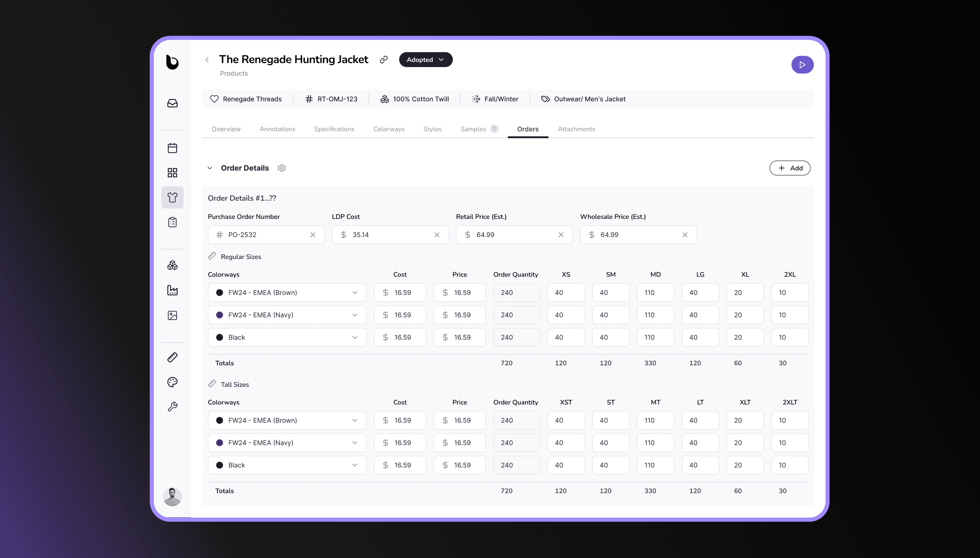
Task: Switch to the Samples tab
Action: click(x=473, y=129)
